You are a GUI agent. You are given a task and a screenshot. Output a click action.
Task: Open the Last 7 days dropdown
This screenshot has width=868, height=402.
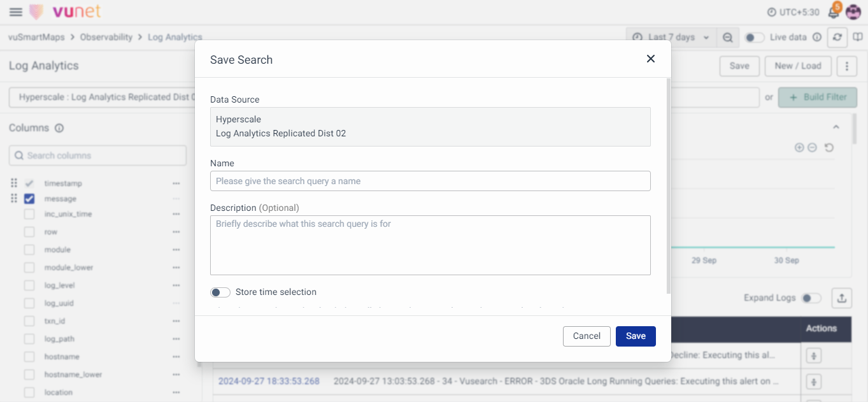671,38
